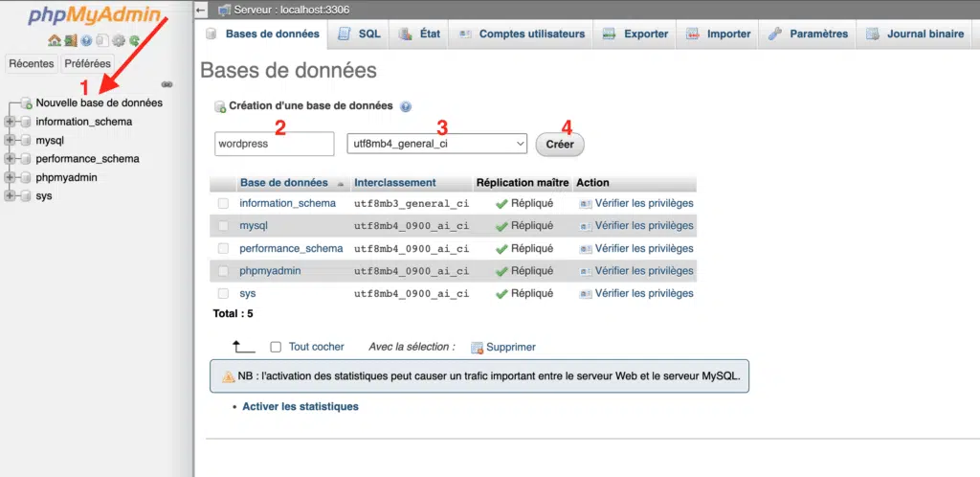980x477 pixels.
Task: Click the home icon under phpMyAdmin logo
Action: point(55,41)
